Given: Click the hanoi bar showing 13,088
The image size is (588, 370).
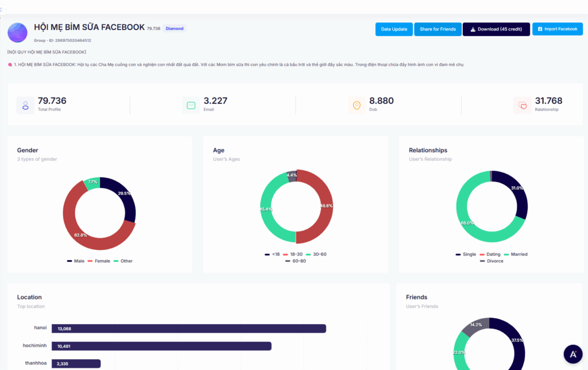Looking at the screenshot, I should click(189, 329).
